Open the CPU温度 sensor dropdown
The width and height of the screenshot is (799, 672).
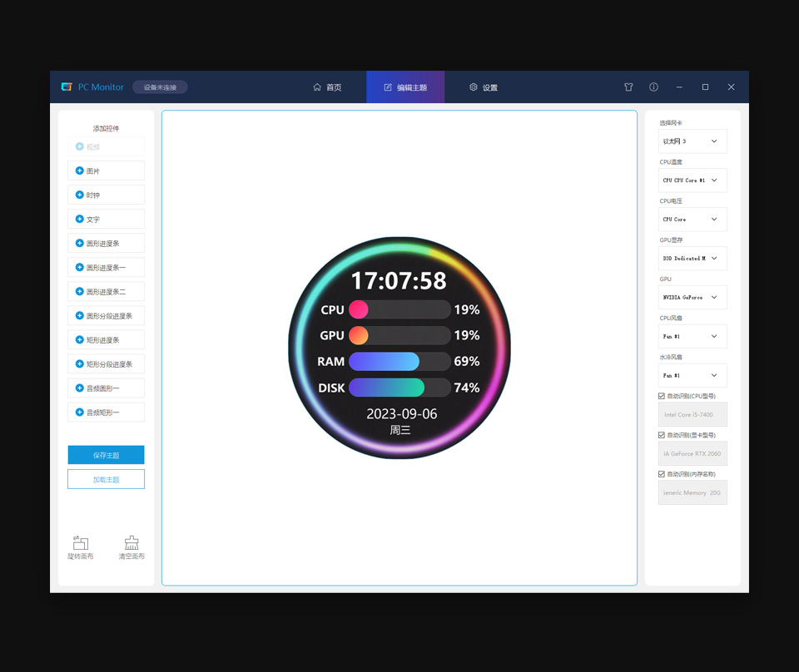tap(692, 180)
